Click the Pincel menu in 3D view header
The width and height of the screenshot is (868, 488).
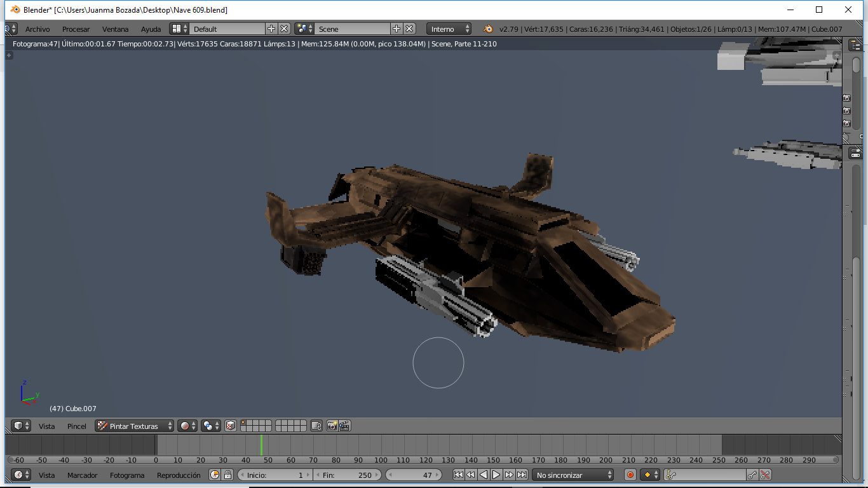point(77,426)
